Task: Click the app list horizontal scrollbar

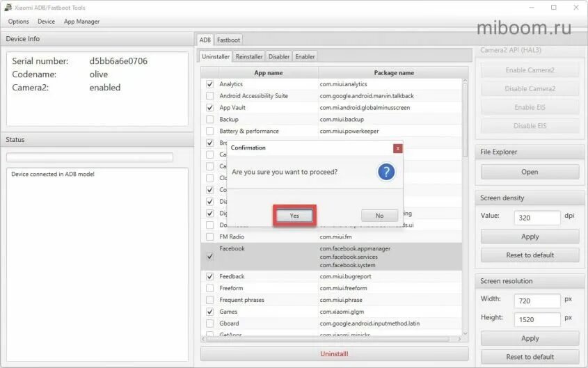Action: (x=328, y=339)
